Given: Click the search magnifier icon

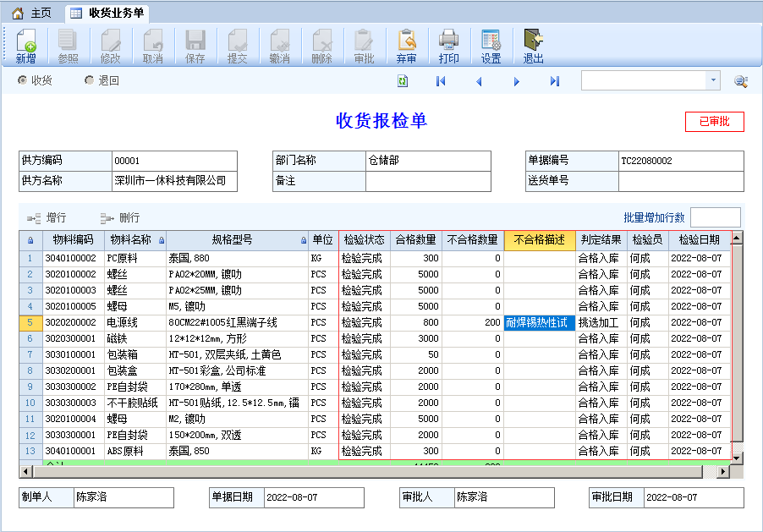Looking at the screenshot, I should point(741,81).
